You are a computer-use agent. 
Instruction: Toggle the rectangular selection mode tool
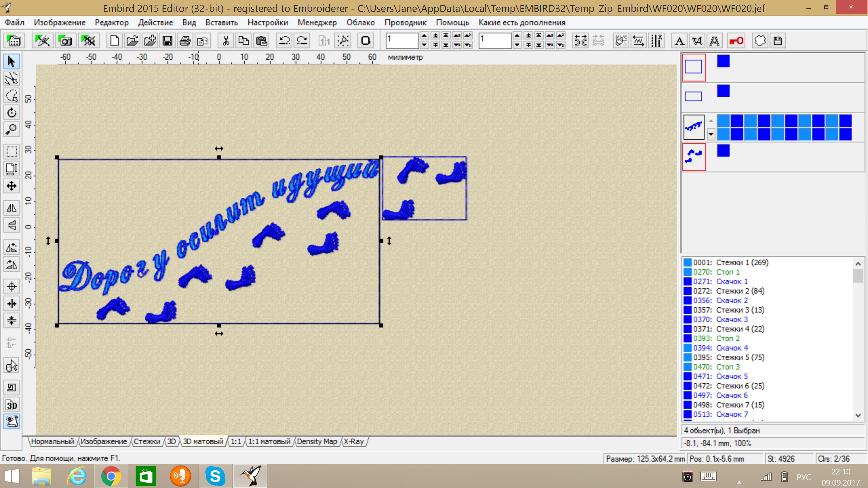pos(11,151)
